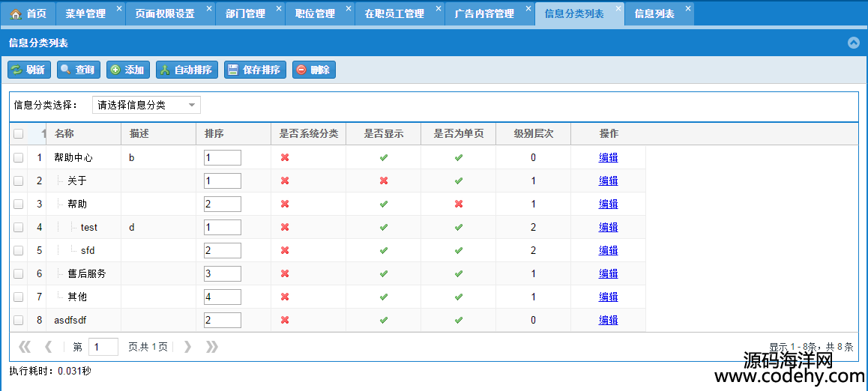Click red cross in 是否显示 for 关于 row

[x=384, y=181]
